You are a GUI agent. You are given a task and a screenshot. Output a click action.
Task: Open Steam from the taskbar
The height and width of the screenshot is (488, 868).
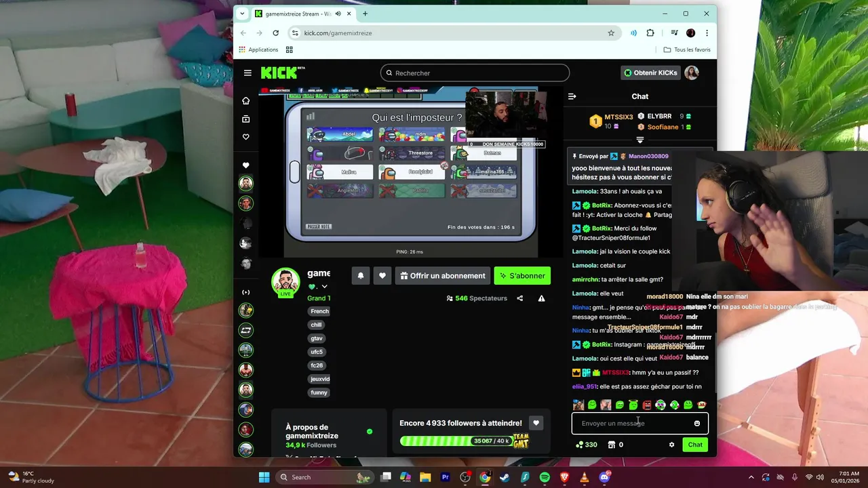505,477
